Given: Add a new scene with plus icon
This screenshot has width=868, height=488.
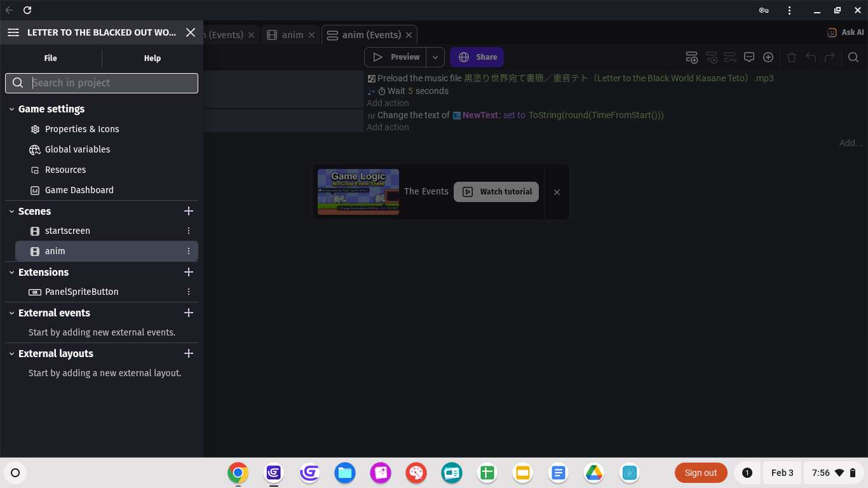Looking at the screenshot, I should [188, 211].
